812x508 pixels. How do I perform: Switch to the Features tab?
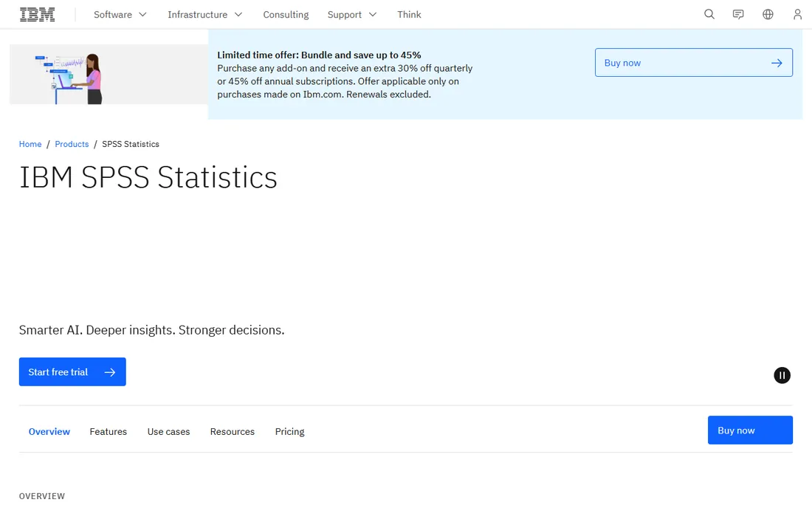click(109, 431)
